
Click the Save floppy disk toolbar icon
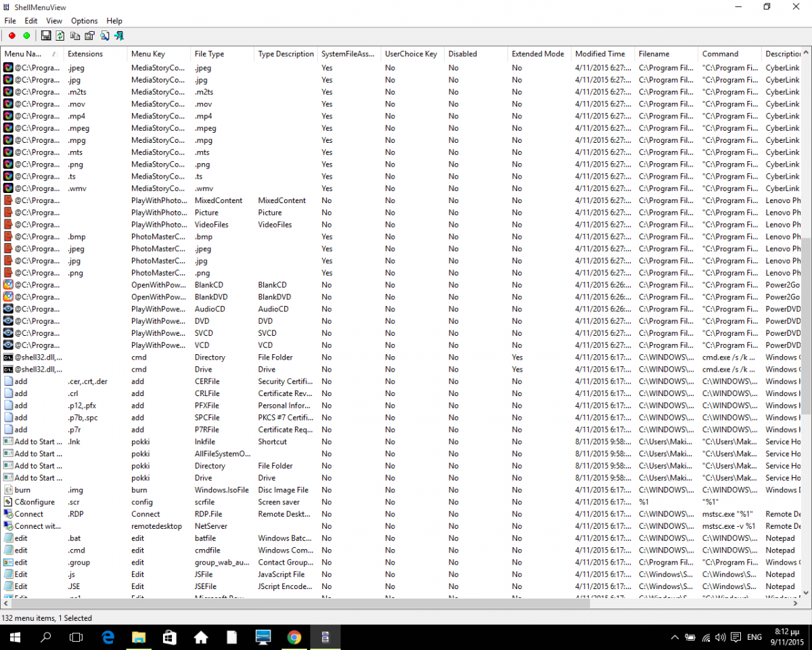click(46, 36)
